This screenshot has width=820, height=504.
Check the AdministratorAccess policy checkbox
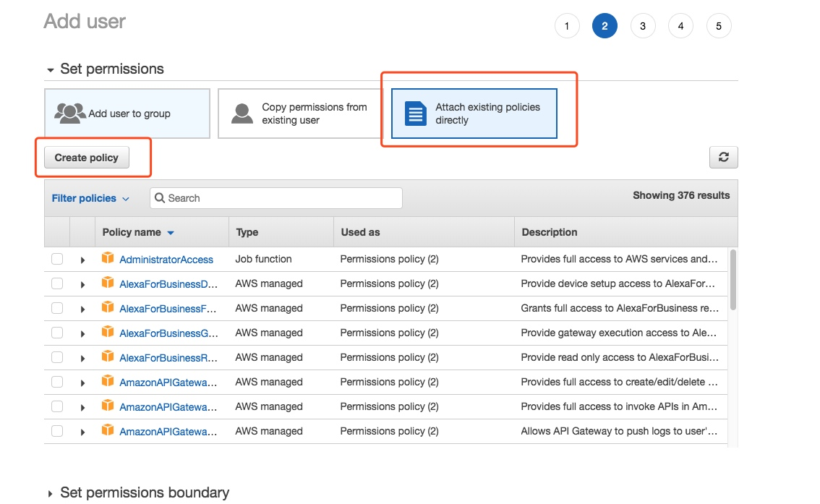(x=57, y=259)
